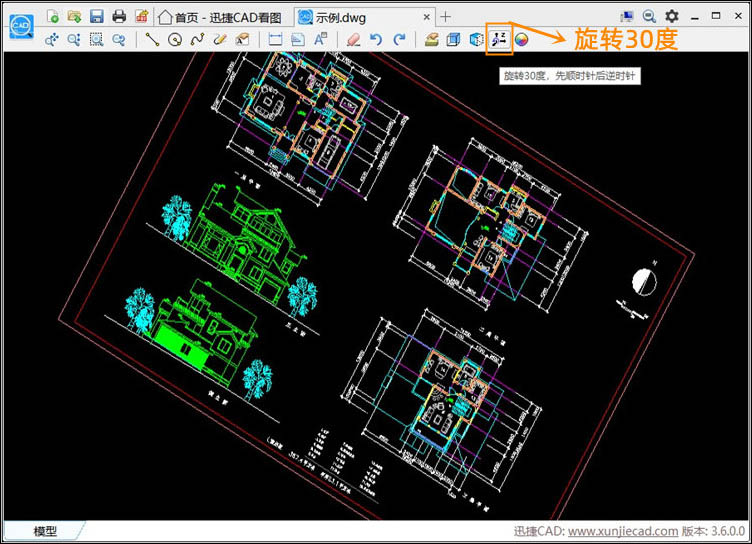Click the 3D box view icon
752x544 pixels.
454,39
